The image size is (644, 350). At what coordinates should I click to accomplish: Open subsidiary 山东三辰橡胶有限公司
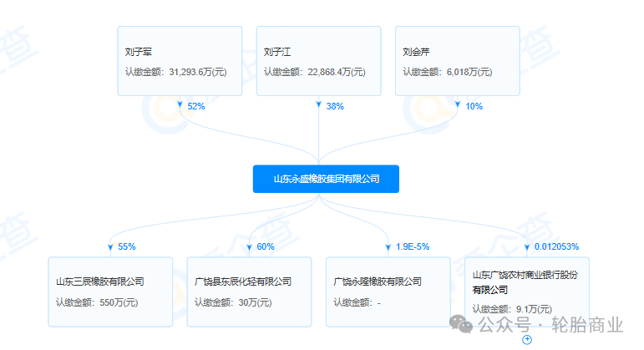pos(110,292)
